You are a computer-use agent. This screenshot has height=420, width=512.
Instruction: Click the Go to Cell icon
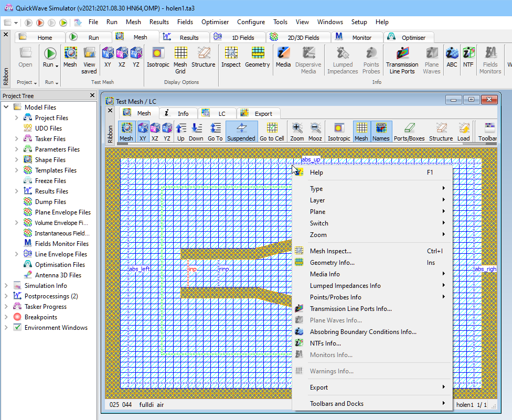tap(272, 132)
